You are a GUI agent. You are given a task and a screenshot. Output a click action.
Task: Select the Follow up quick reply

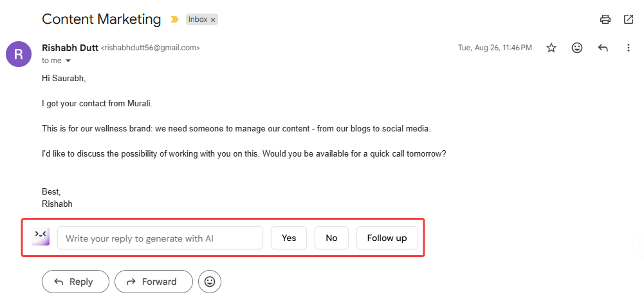tap(387, 238)
